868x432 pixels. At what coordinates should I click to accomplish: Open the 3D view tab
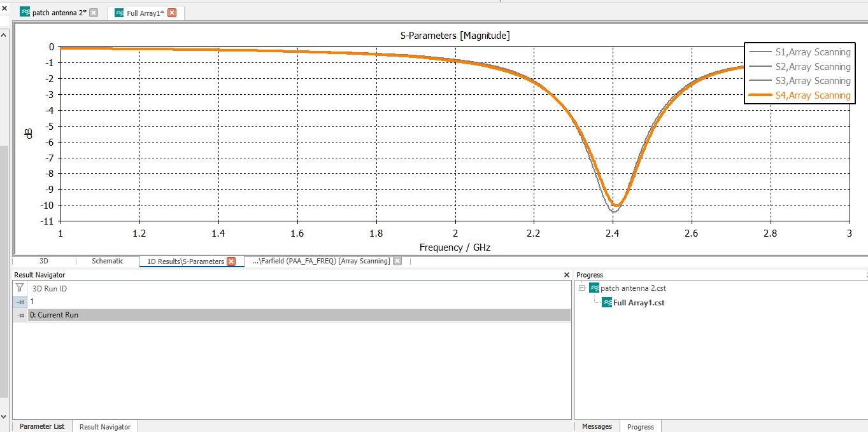tap(44, 261)
